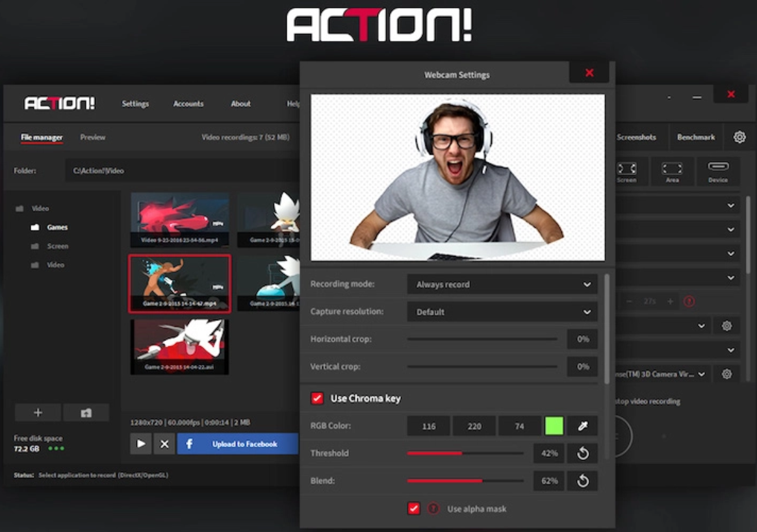This screenshot has width=757, height=532.
Task: Uncheck the Use alpha mask checkbox
Action: click(413, 509)
